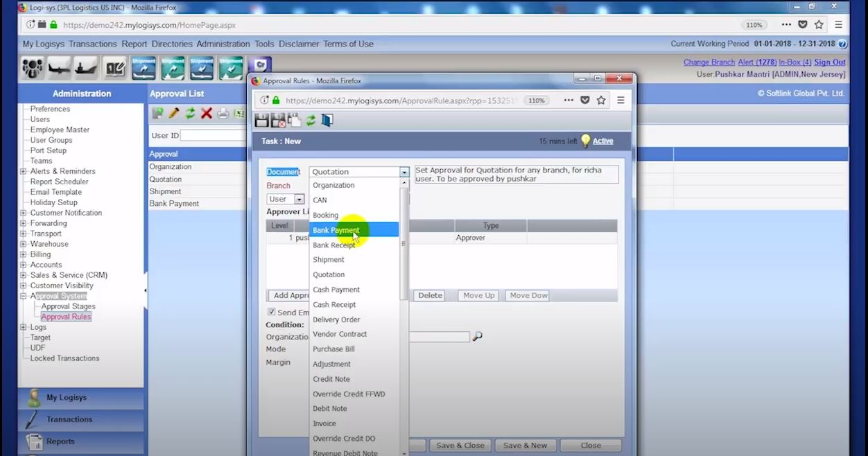Open the Administration menu in the top bar
This screenshot has width=868, height=456.
pyautogui.click(x=223, y=43)
